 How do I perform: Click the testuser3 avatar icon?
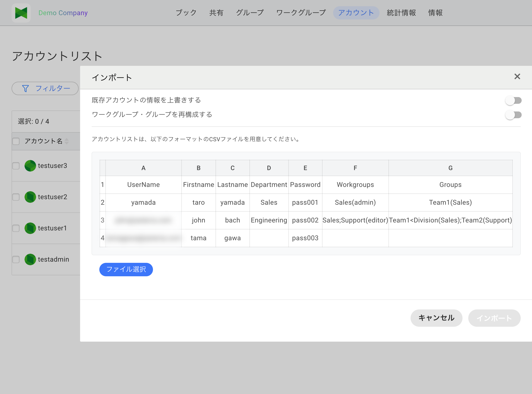point(30,166)
